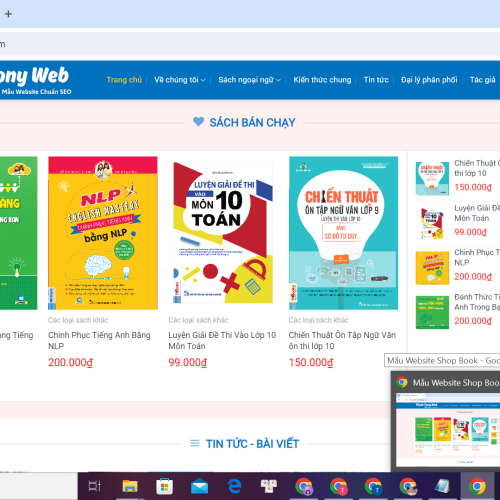500x500 pixels.
Task: Launch Microsoft Edge from the taskbar
Action: tap(234, 486)
